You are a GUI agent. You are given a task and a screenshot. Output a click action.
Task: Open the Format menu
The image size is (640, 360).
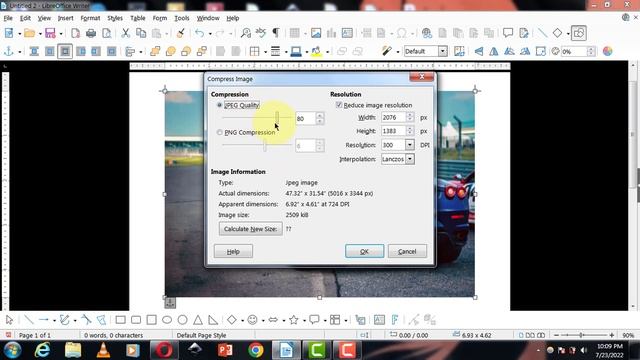[90, 18]
